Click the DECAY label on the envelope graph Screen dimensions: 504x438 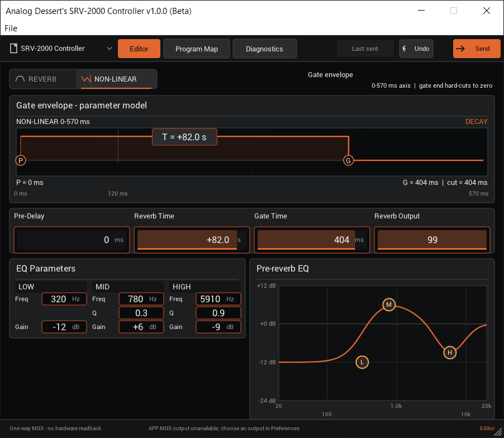pos(477,121)
